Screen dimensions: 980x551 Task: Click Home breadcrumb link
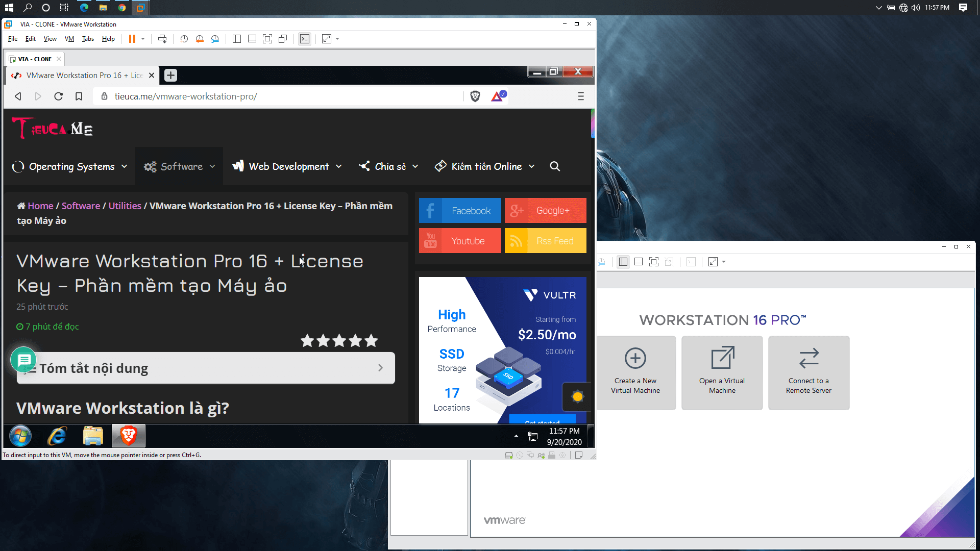(x=40, y=206)
